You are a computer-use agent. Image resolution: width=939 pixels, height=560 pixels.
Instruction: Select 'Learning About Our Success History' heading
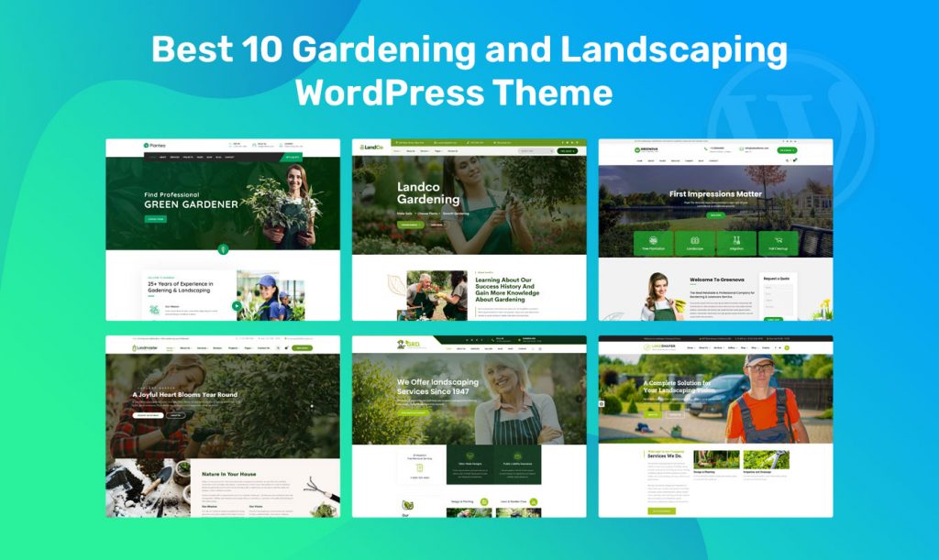(507, 290)
